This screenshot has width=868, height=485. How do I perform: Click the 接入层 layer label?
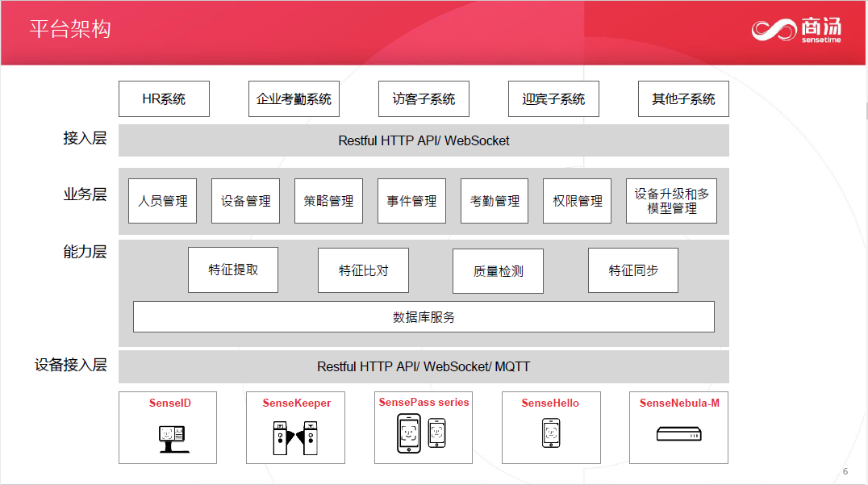(x=85, y=138)
